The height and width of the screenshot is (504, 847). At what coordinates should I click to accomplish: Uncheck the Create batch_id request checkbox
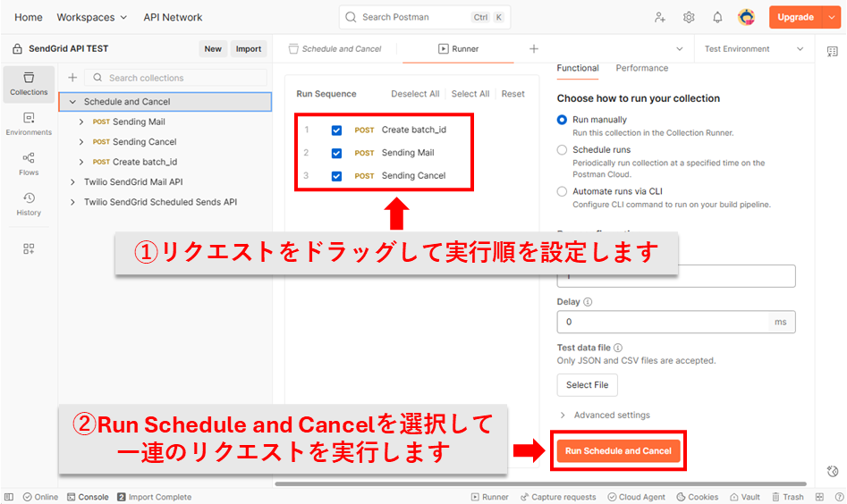[336, 130]
